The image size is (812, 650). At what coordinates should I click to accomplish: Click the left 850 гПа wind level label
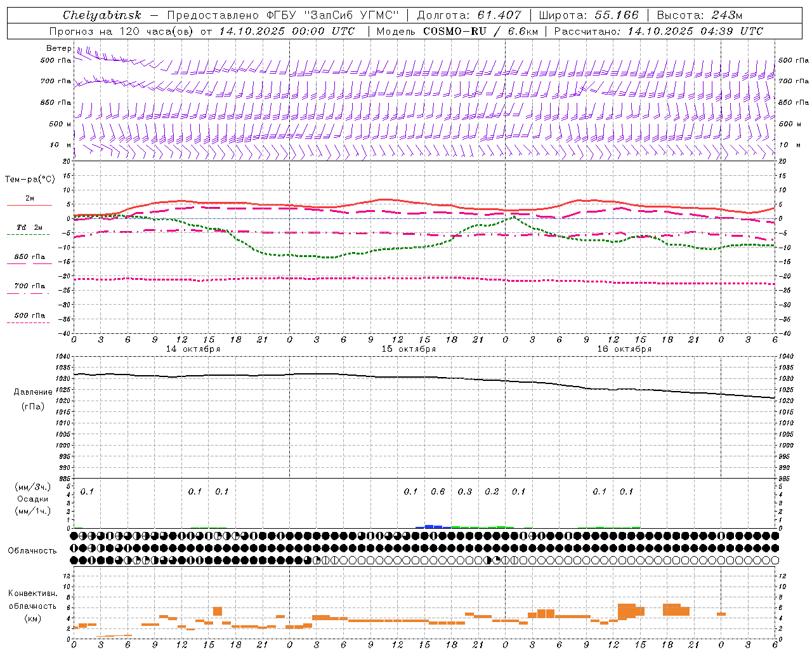pos(56,102)
